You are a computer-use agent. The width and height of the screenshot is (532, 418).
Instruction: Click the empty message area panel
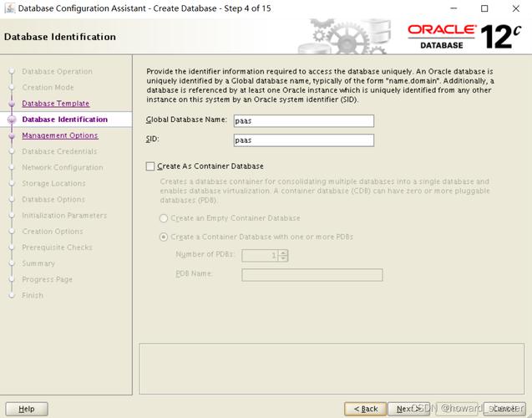click(x=332, y=369)
